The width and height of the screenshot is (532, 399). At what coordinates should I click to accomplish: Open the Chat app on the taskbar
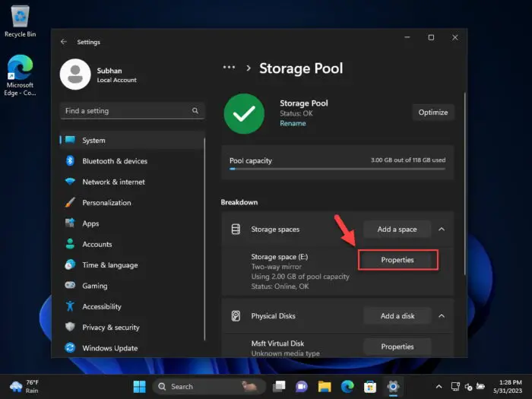(301, 386)
